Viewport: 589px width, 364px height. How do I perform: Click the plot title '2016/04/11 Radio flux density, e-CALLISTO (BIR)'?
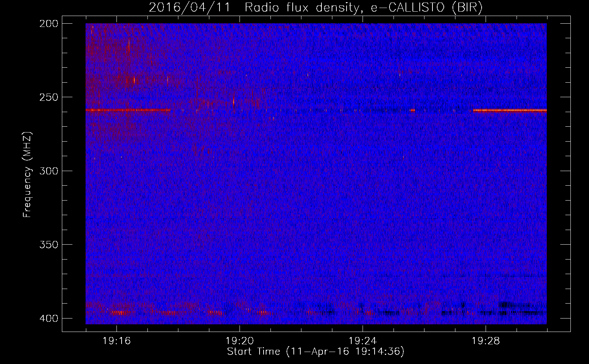(316, 7)
